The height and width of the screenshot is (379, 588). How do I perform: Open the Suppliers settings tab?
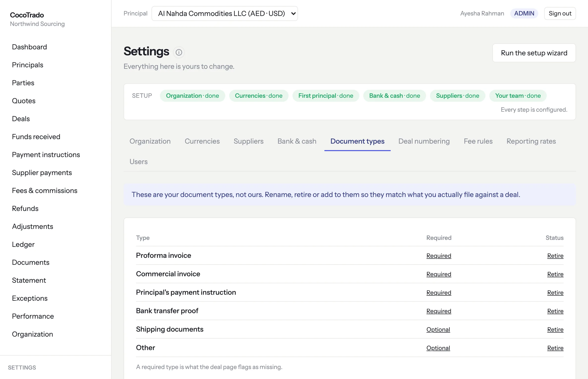click(248, 141)
